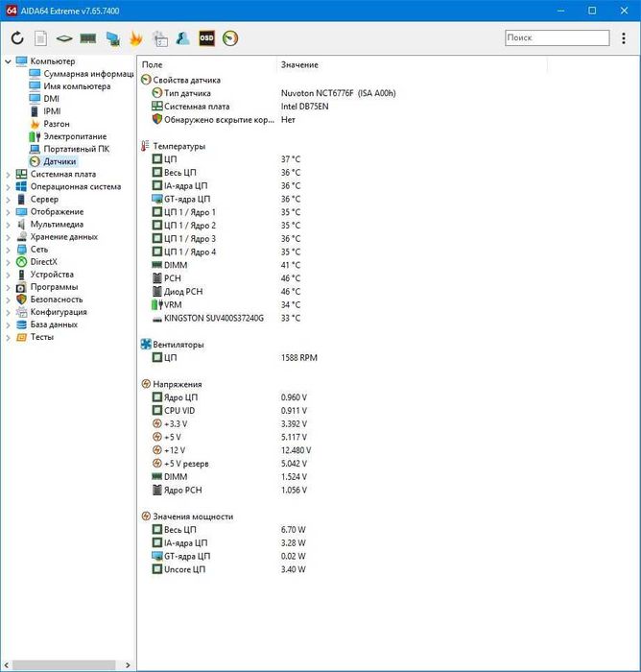Viewport: 641px width, 672px height.
Task: Launch the system stability test flame icon
Action: pyautogui.click(x=136, y=38)
